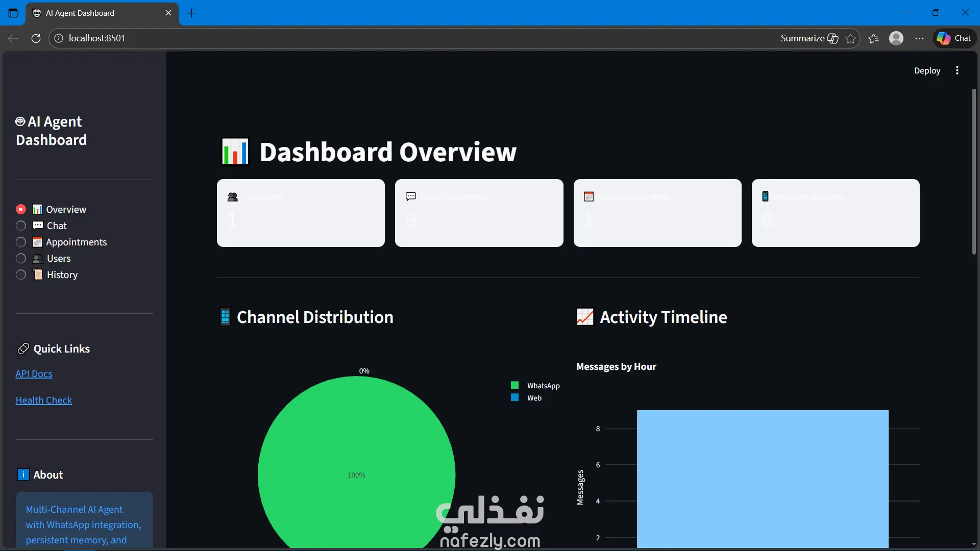The image size is (980, 551).
Task: Click the Dashboard Overview heading
Action: 388,152
